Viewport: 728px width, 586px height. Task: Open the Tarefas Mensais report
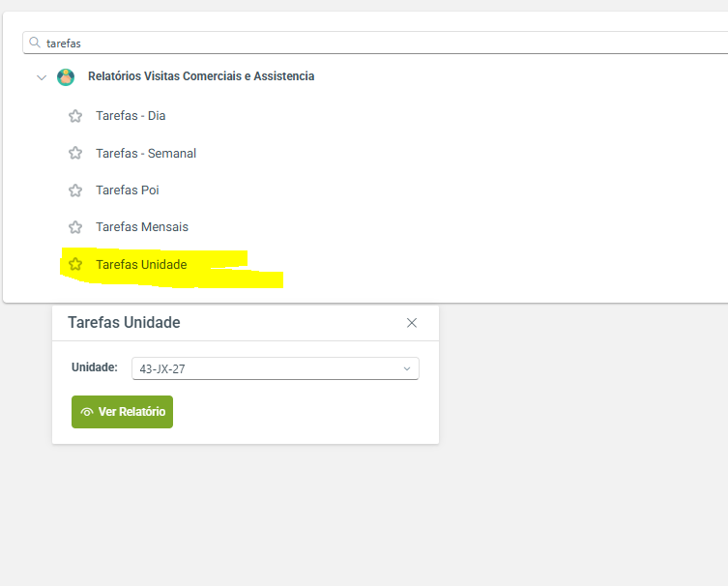coord(142,227)
